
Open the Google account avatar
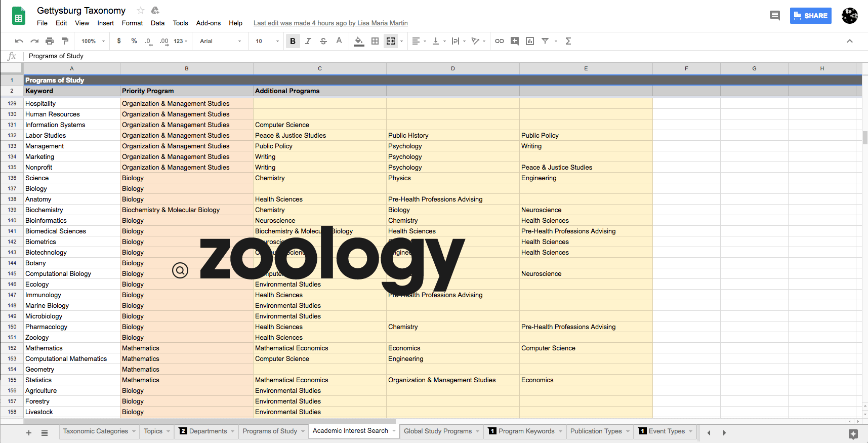click(850, 16)
